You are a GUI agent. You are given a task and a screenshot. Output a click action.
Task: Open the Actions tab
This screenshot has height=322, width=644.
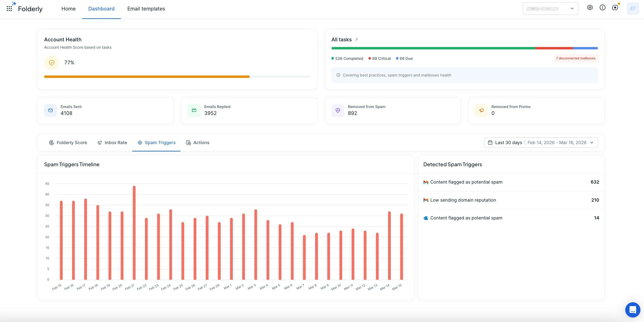(197, 143)
